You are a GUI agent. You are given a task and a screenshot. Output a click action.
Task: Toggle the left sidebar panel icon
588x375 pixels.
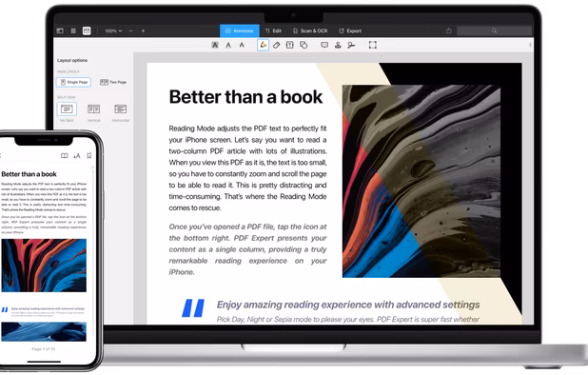pos(60,30)
